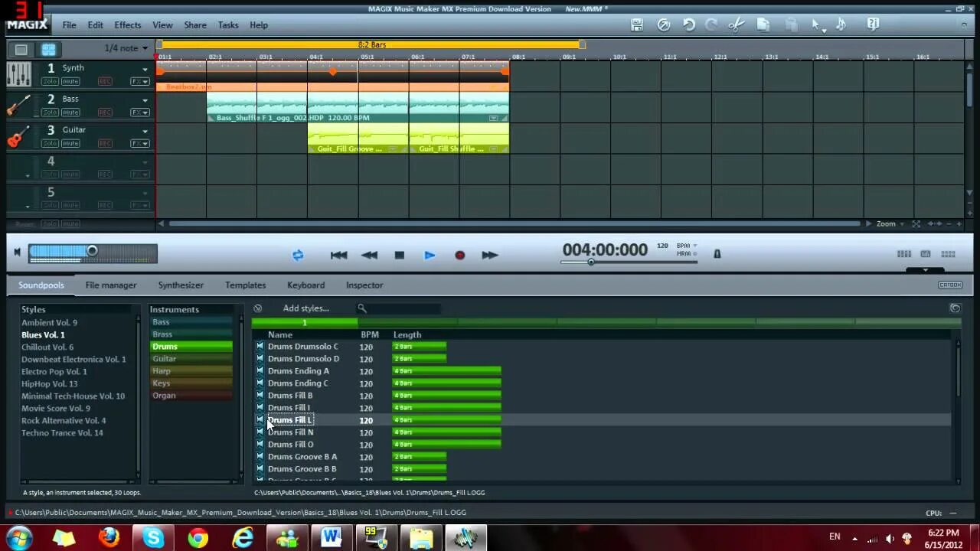Open the help question mark icon
Viewport: 980px width, 551px height.
coord(873,24)
